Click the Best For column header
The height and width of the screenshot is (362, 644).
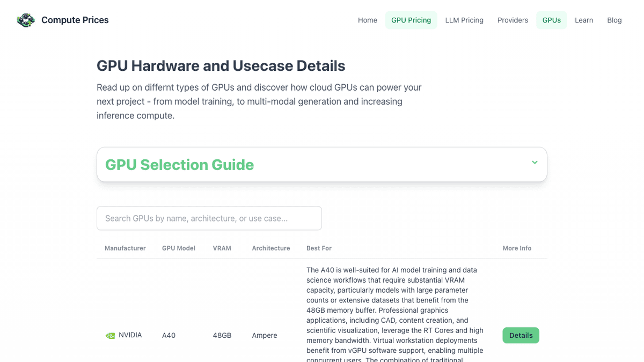pyautogui.click(x=319, y=248)
